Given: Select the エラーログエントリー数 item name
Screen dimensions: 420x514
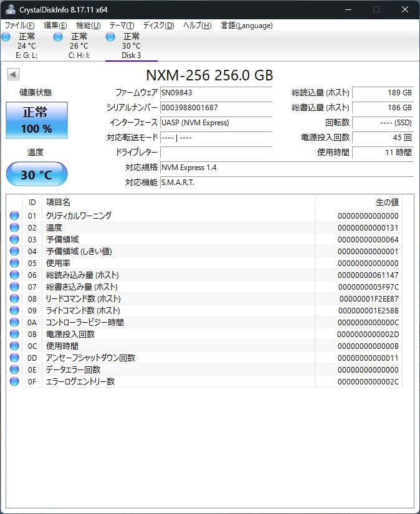Looking at the screenshot, I should [x=80, y=381].
